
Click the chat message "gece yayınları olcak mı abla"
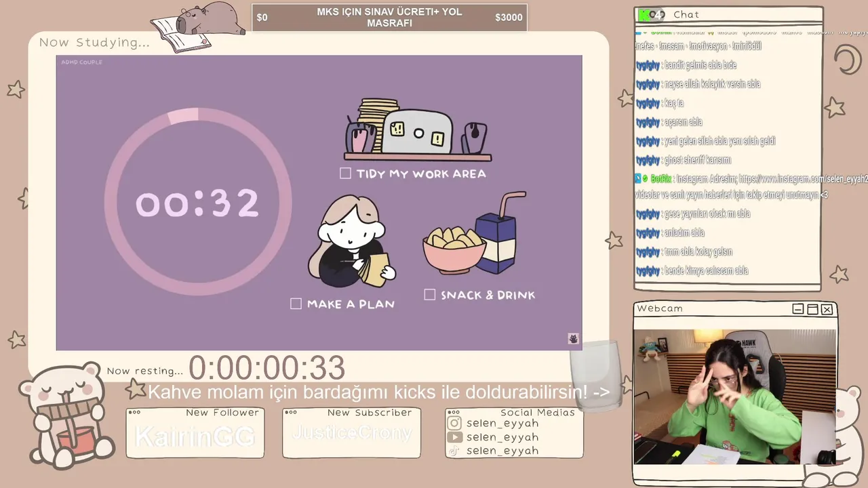click(707, 213)
